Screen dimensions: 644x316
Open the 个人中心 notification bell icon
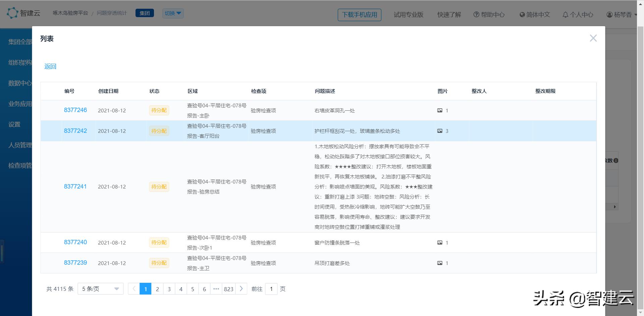[x=566, y=14]
